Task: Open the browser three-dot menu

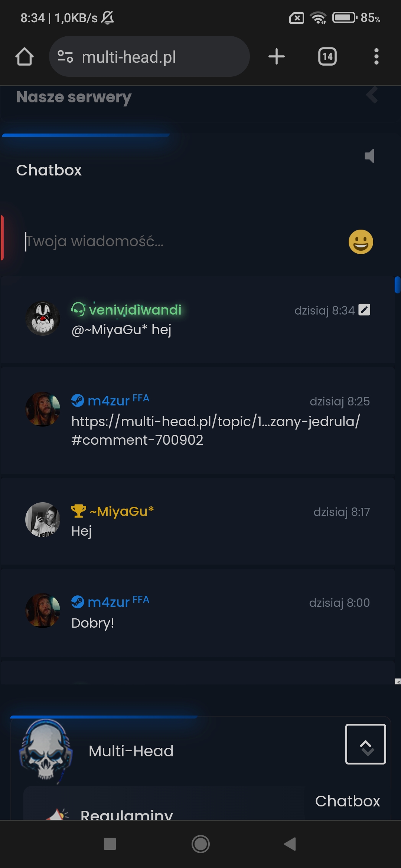Action: (376, 57)
